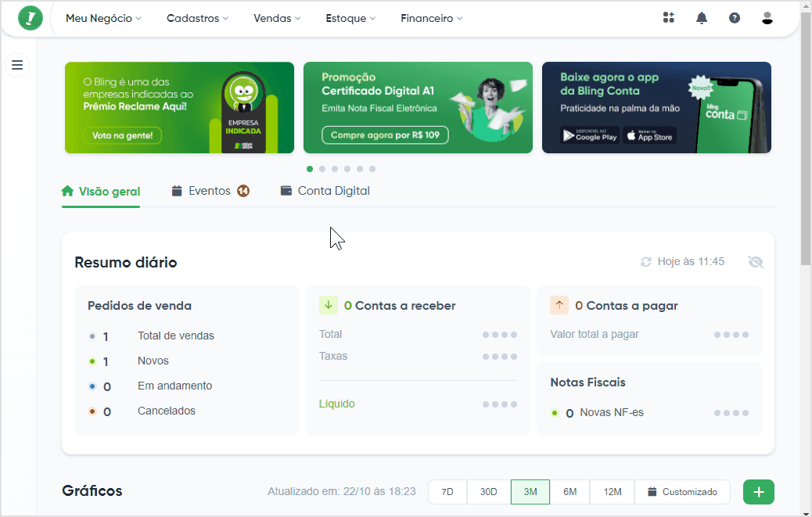
Task: Click the App Store badge
Action: [x=649, y=135]
